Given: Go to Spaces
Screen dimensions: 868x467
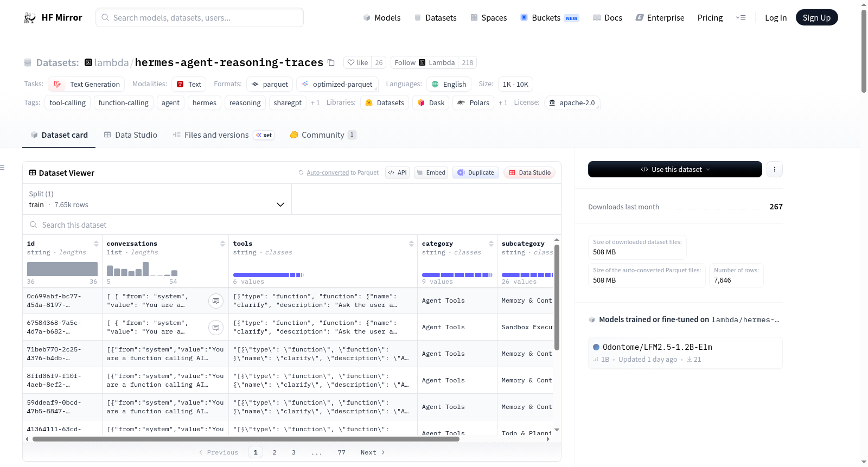Looking at the screenshot, I should coord(488,18).
